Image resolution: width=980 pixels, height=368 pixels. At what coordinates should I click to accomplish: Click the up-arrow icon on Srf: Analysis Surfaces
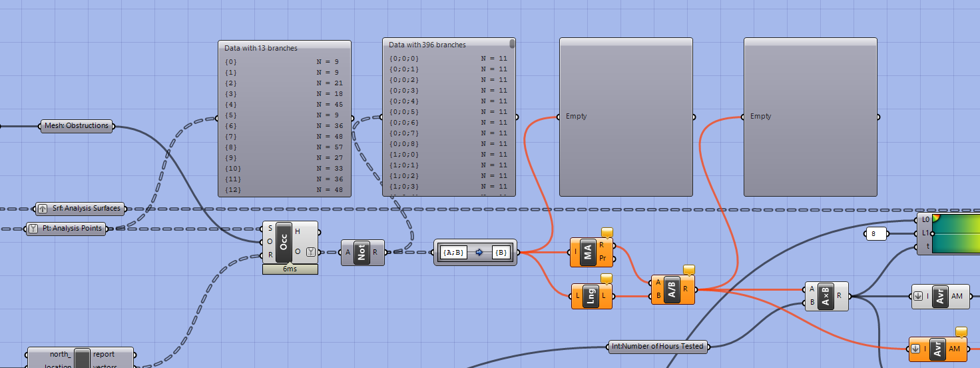[x=42, y=209]
